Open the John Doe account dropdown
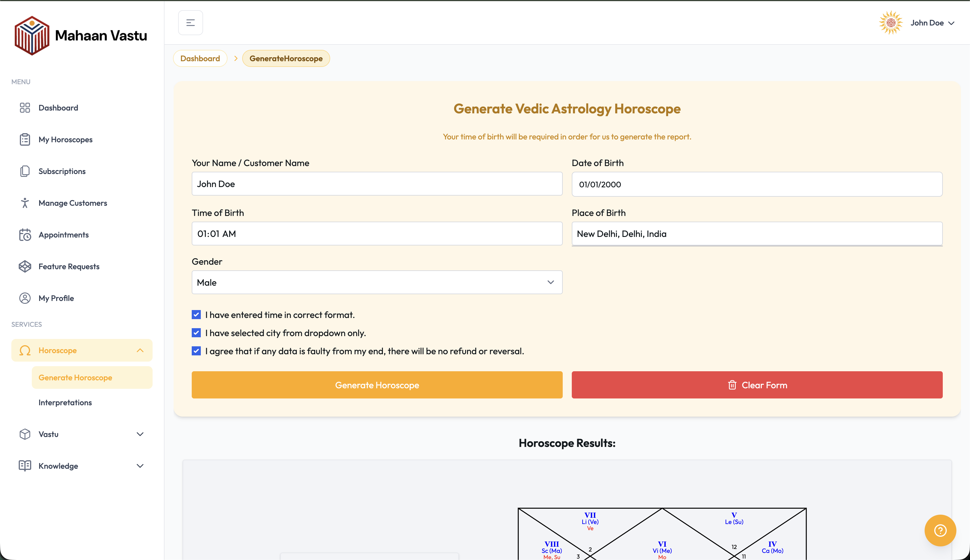 click(x=932, y=23)
